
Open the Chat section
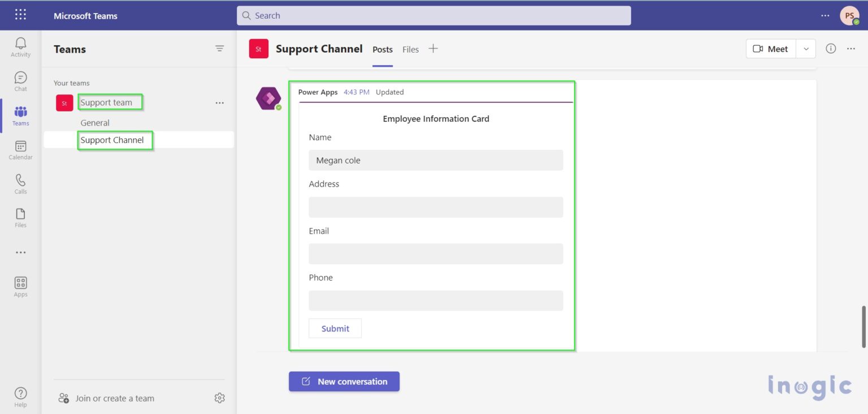coord(20,79)
